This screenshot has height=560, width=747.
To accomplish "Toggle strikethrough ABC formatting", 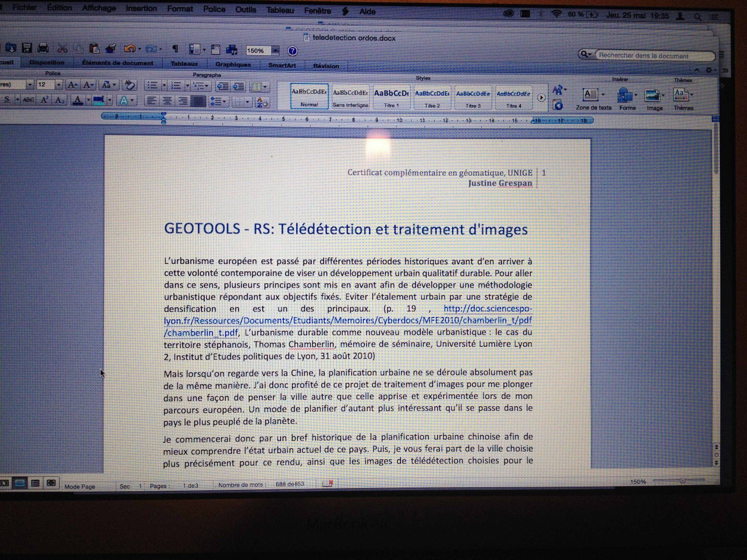I will point(29,99).
